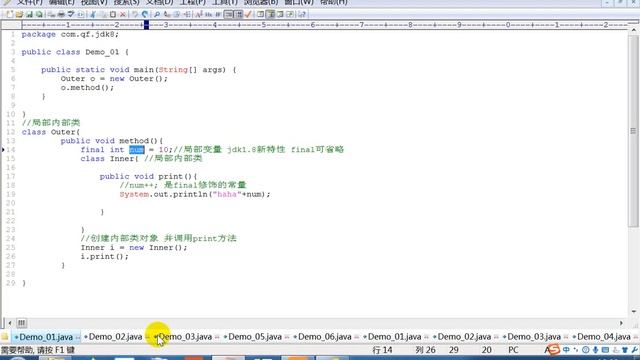The width and height of the screenshot is (640, 360).
Task: Toggle the Word Wrap toolbar button
Action: tap(218, 14)
